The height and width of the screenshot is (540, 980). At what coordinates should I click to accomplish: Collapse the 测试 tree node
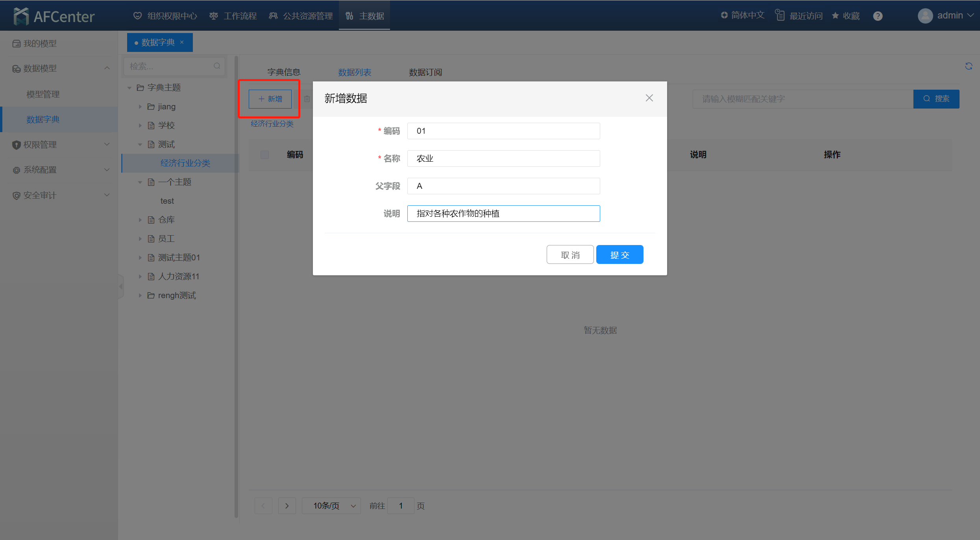click(x=140, y=145)
